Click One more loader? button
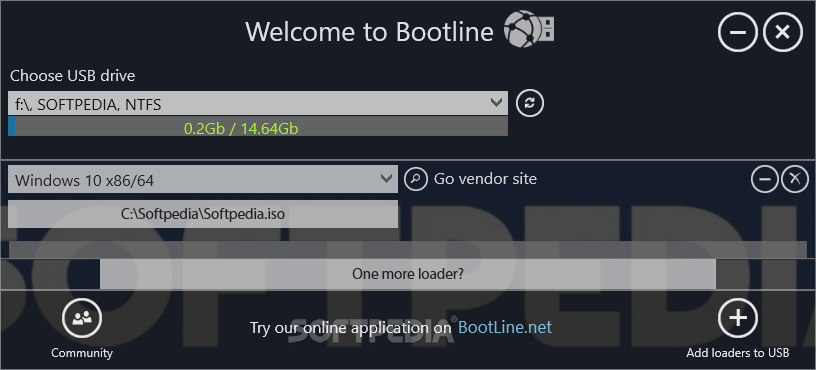 pyautogui.click(x=407, y=274)
